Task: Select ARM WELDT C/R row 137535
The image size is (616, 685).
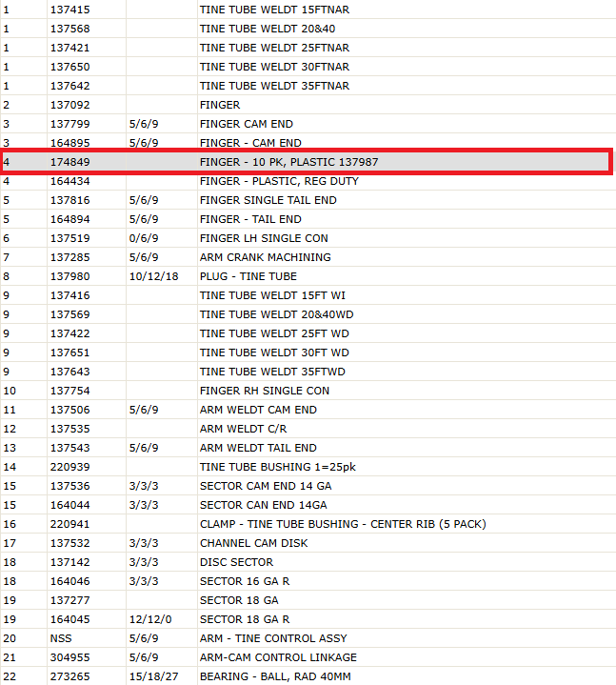Action: 308,429
